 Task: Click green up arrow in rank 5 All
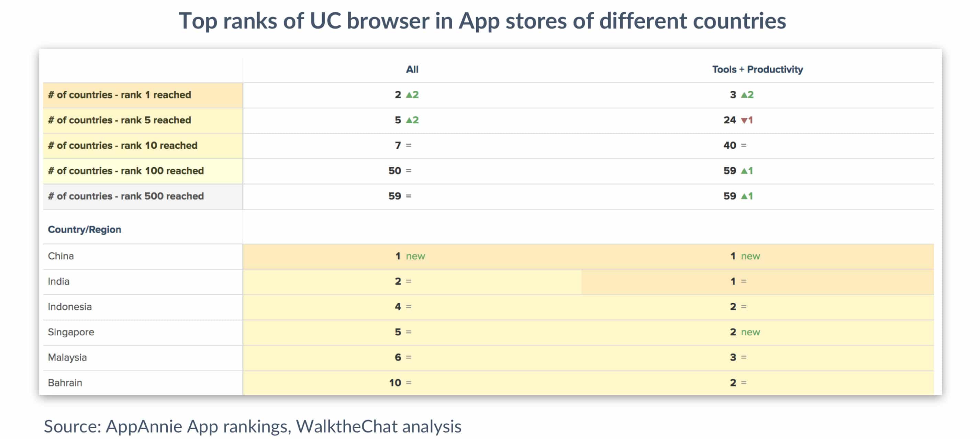[409, 120]
